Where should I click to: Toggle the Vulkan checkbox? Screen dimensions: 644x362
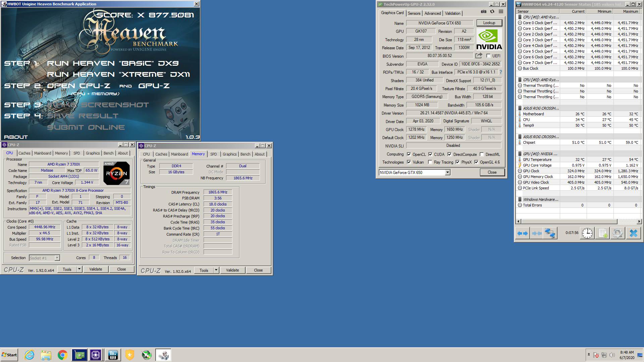409,162
